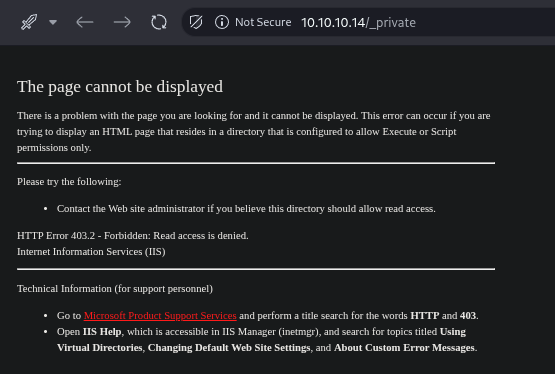Go back using the left arrow
This screenshot has width=555, height=374.
coord(85,22)
